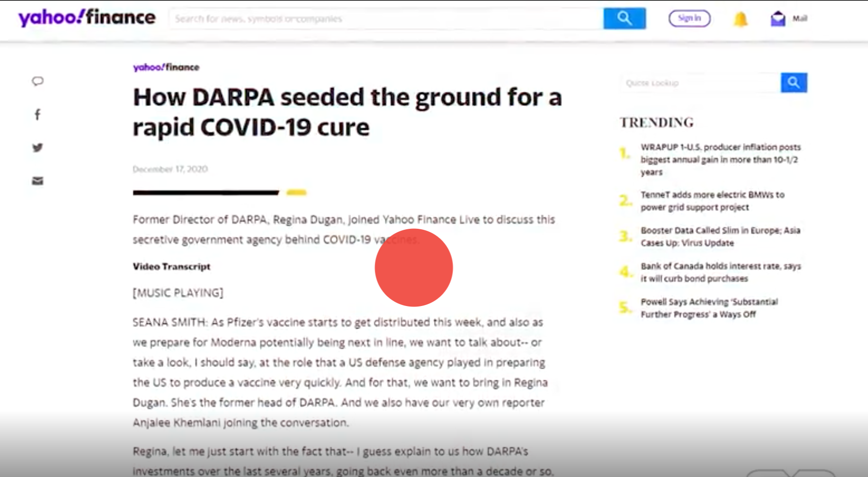The width and height of the screenshot is (868, 477).
Task: Click the Quote Lookup search icon
Action: pos(794,83)
